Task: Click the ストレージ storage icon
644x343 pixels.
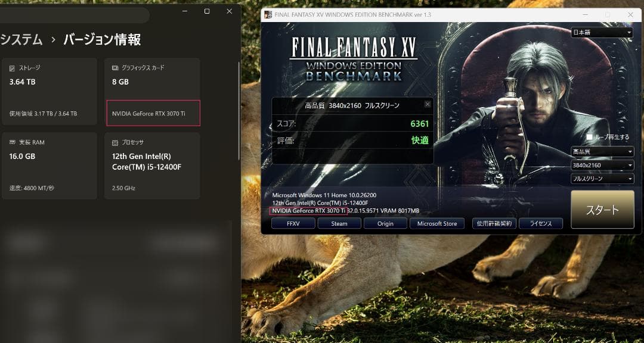Action: pyautogui.click(x=12, y=68)
